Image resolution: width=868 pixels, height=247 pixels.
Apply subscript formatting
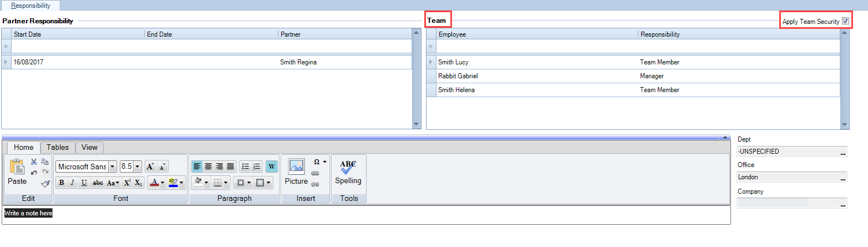(x=138, y=183)
